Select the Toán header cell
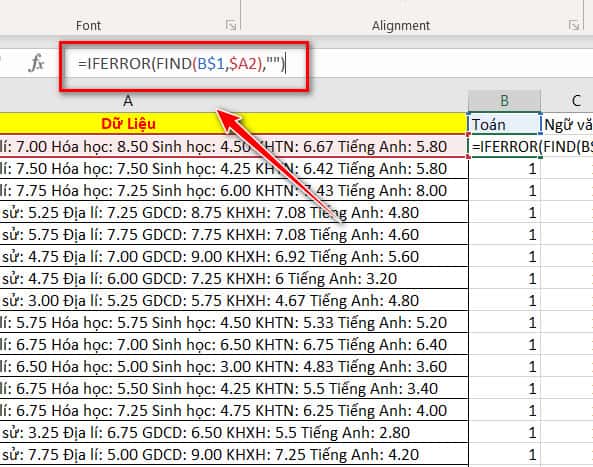Viewport: 593px width, 467px height. (505, 124)
